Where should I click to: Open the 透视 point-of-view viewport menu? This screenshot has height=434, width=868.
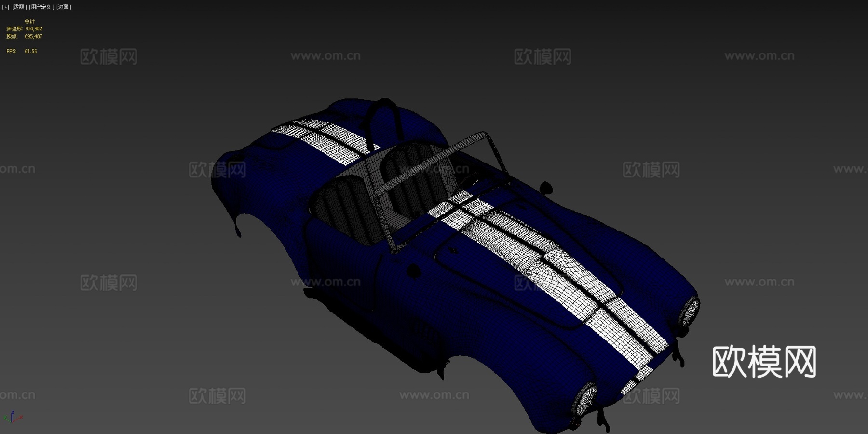(19, 7)
